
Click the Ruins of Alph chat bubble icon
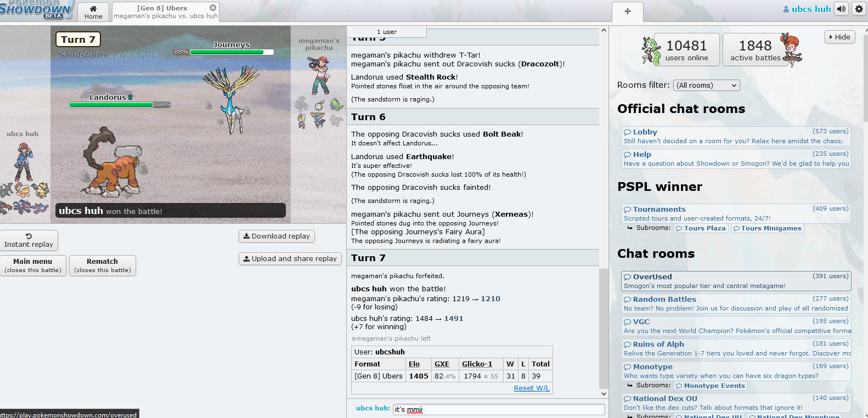click(x=627, y=344)
